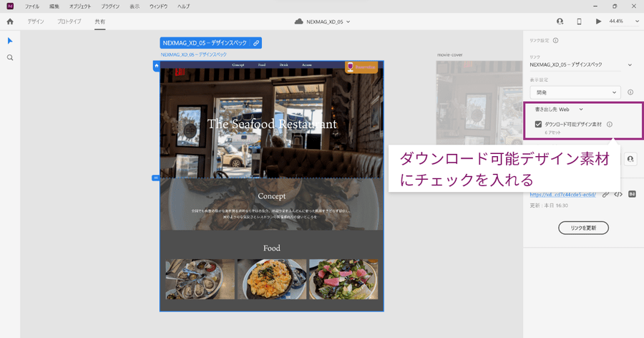Viewport: 644px width, 338px height.
Task: Open the オブジェクト menu
Action: [x=80, y=6]
